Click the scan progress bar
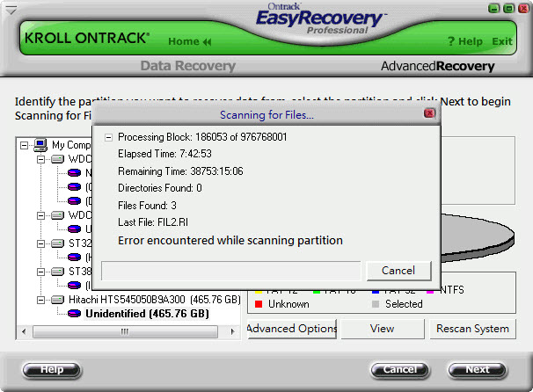The height and width of the screenshot is (392, 533). [x=230, y=271]
